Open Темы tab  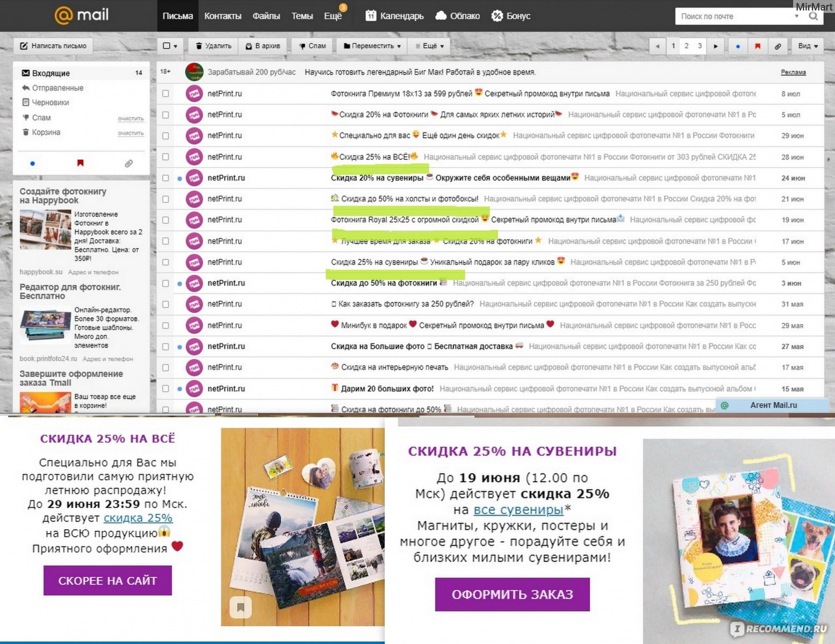[302, 16]
